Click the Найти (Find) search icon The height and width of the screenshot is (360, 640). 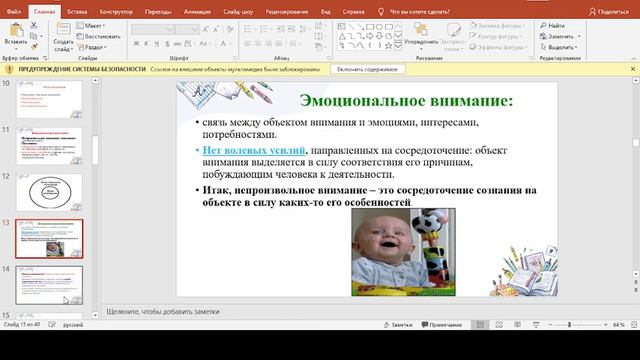pos(543,25)
